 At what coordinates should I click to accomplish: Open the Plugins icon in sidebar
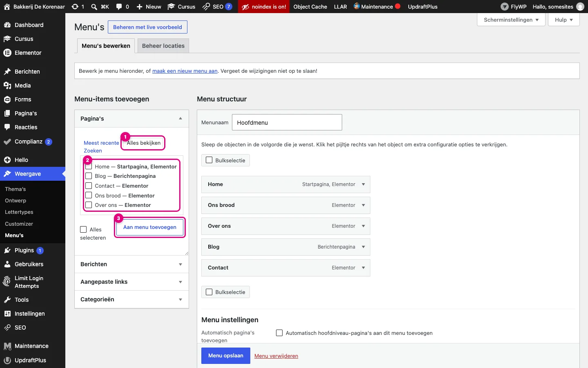click(7, 250)
